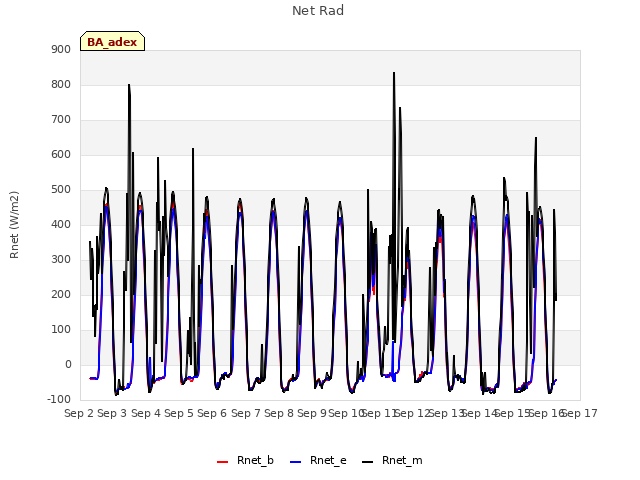This screenshot has height=480, width=640.
Task: Click the 100 y-axis tick label
Action: click(x=61, y=330)
